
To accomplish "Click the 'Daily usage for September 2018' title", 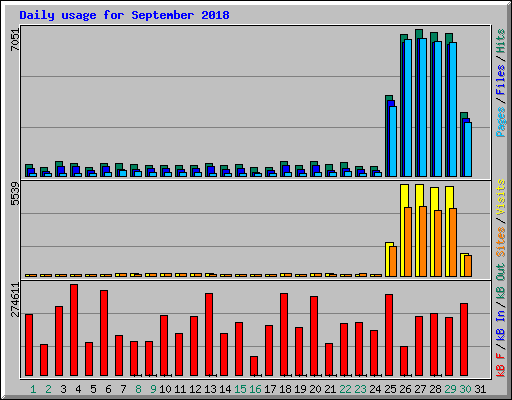I will pos(124,15).
